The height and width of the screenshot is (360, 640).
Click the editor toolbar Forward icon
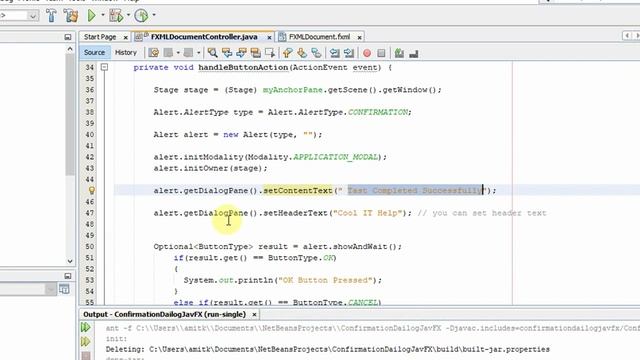188,53
